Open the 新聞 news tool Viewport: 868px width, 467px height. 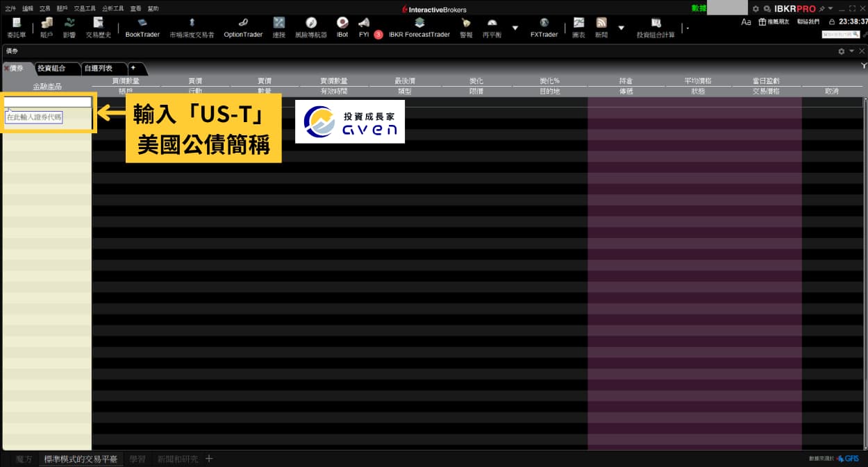point(601,28)
